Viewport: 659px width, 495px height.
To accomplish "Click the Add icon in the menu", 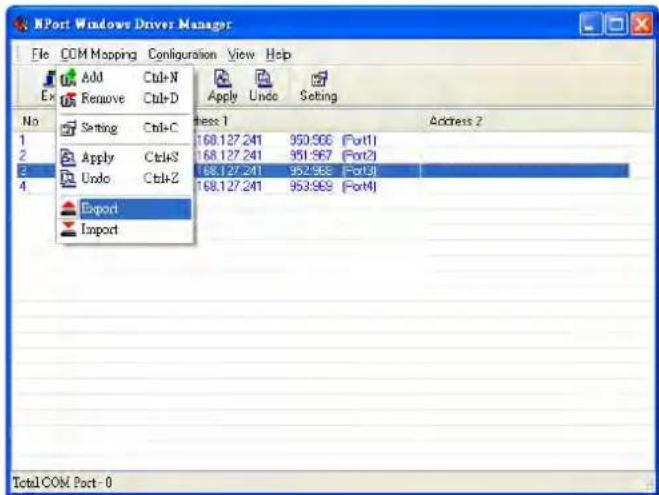I will 68,78.
